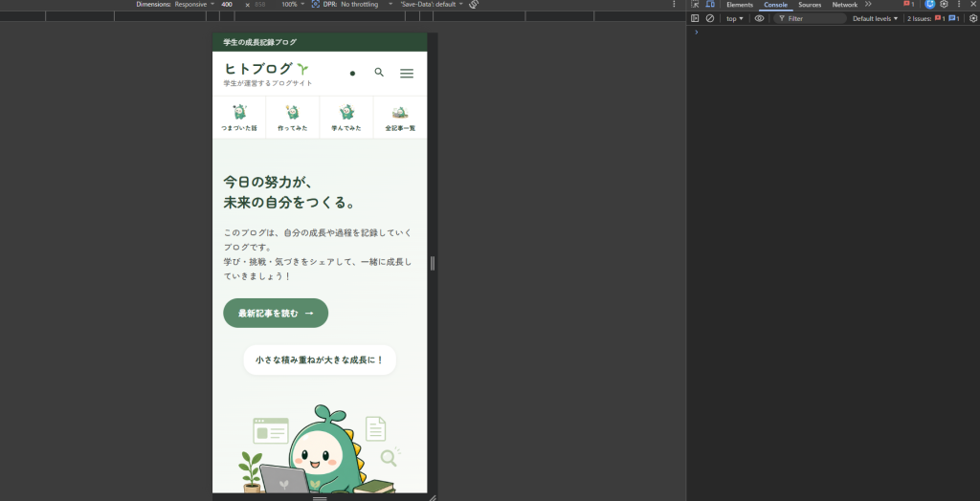Click the device pixel ratio icon
This screenshot has width=980, height=501.
pyautogui.click(x=316, y=5)
